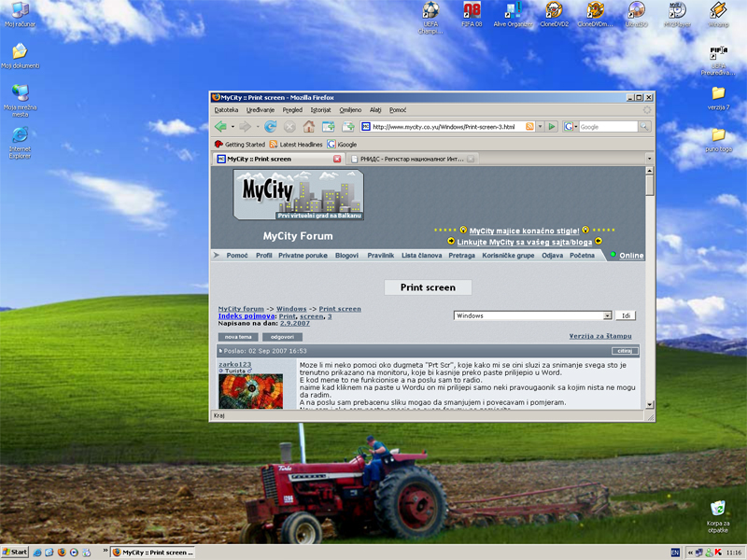
Task: Click the Idi button
Action: [626, 315]
